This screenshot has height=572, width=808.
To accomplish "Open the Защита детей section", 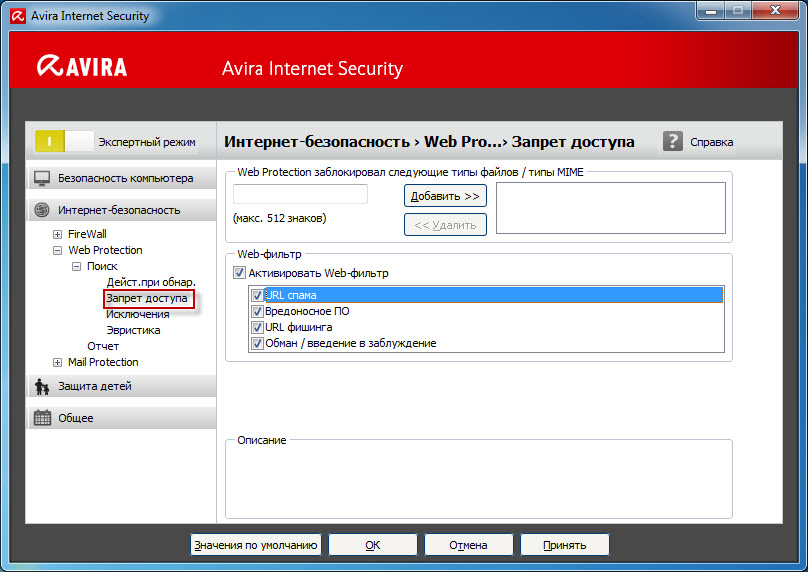I will coord(122,386).
